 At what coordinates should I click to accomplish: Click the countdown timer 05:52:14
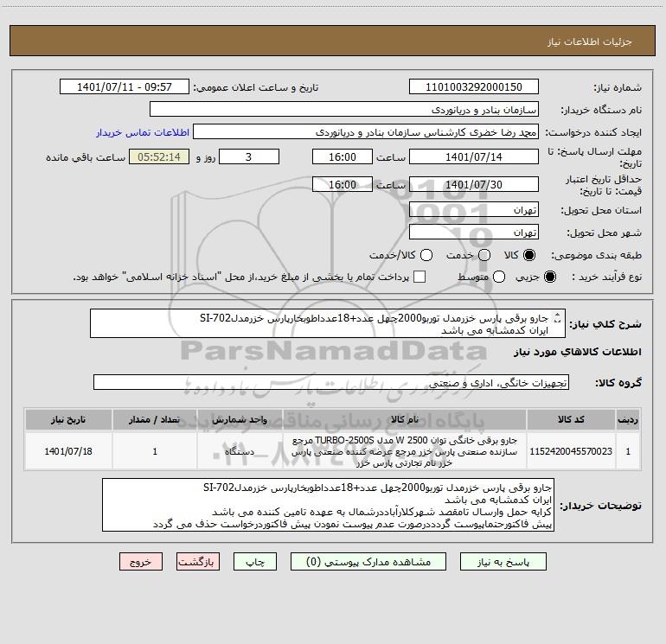click(159, 156)
